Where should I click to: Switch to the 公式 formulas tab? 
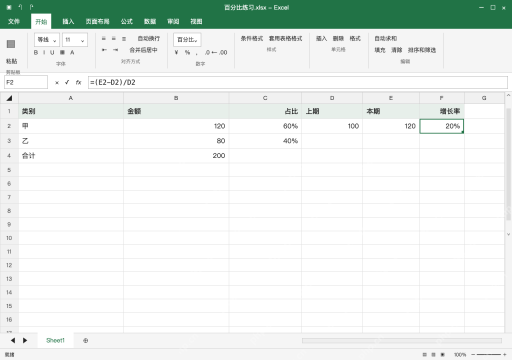[x=127, y=21]
